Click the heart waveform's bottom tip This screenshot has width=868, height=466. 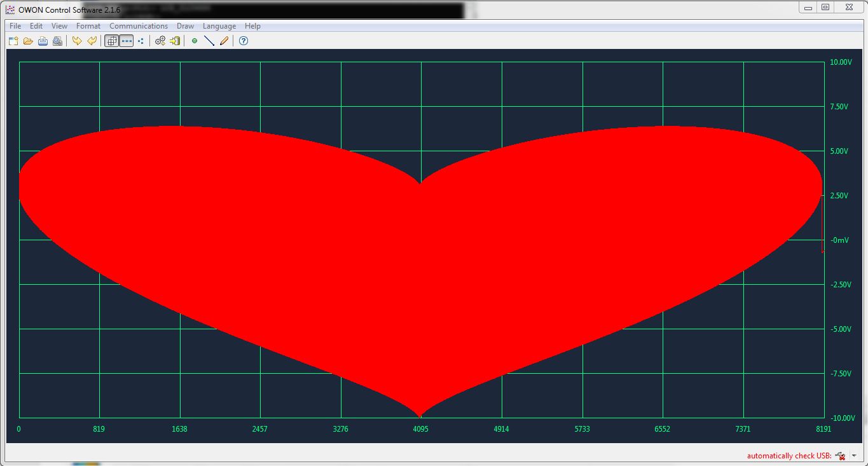point(420,415)
